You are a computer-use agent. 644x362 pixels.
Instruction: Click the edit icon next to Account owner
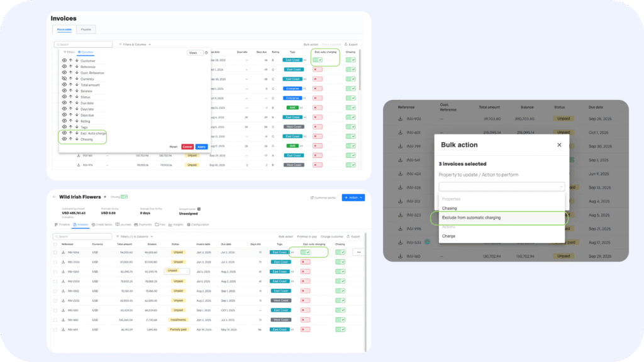pos(199,209)
